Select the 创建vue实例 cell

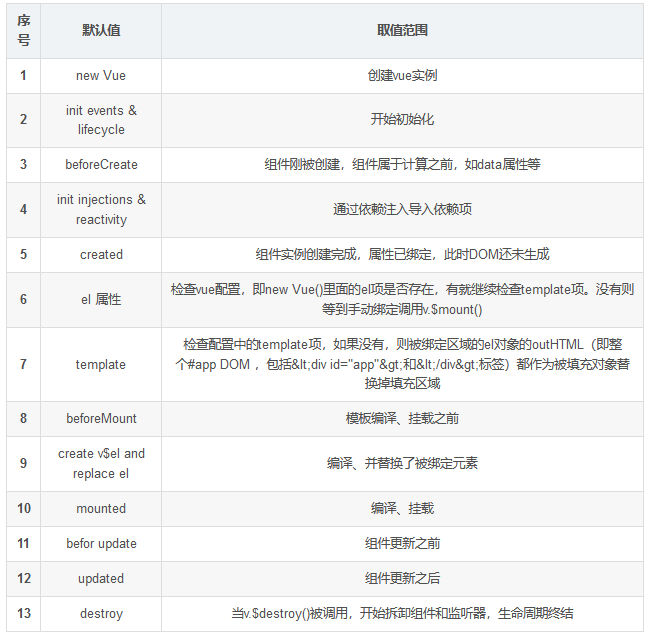(x=402, y=76)
